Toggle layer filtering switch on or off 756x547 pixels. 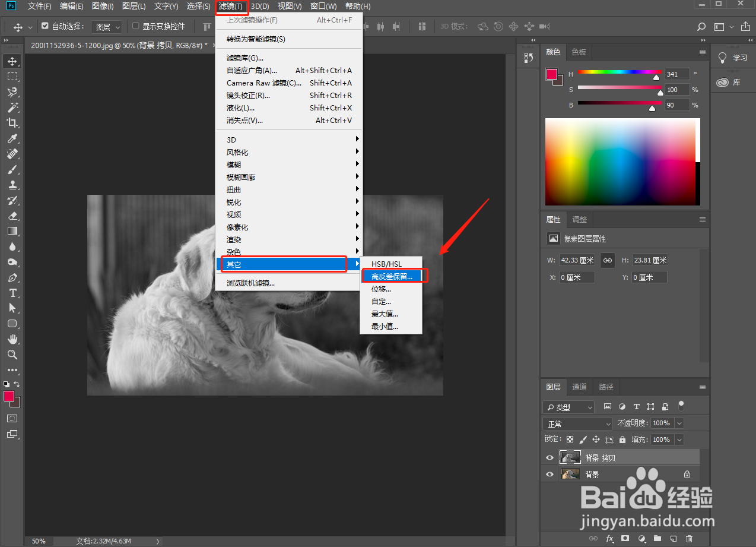click(x=681, y=406)
